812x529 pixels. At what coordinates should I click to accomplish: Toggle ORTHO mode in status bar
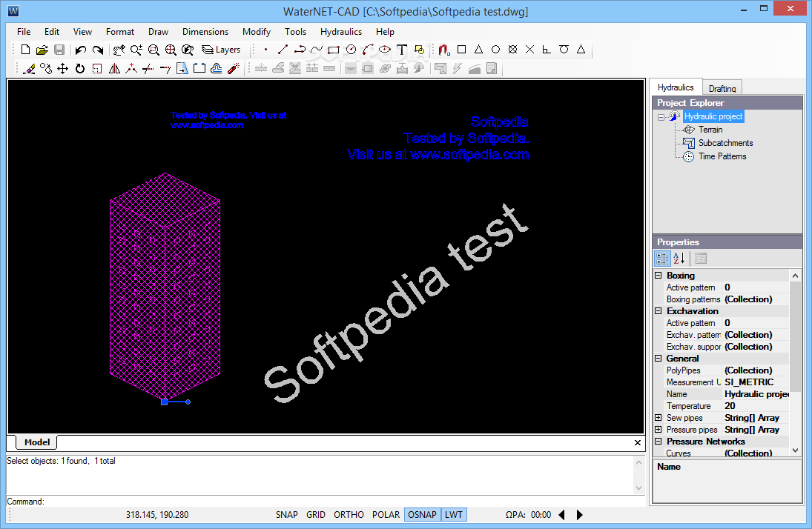[349, 514]
